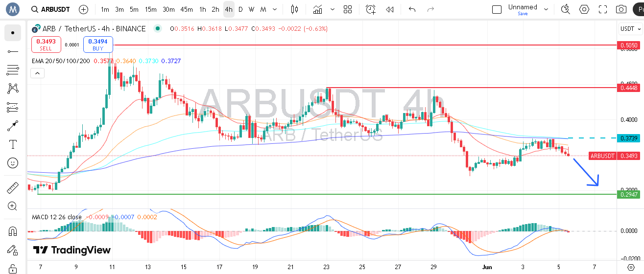Open quick search icon

(566, 9)
